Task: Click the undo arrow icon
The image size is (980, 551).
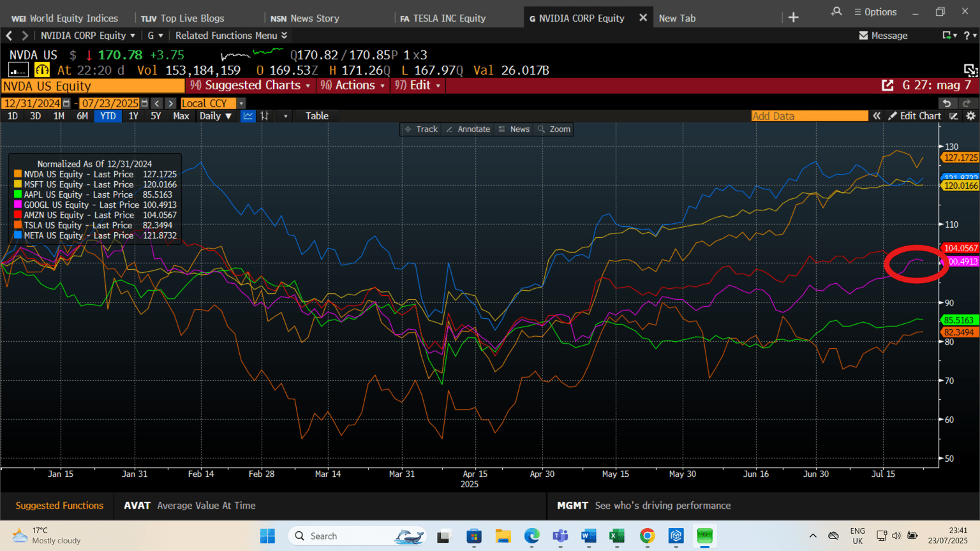Action: pyautogui.click(x=947, y=103)
